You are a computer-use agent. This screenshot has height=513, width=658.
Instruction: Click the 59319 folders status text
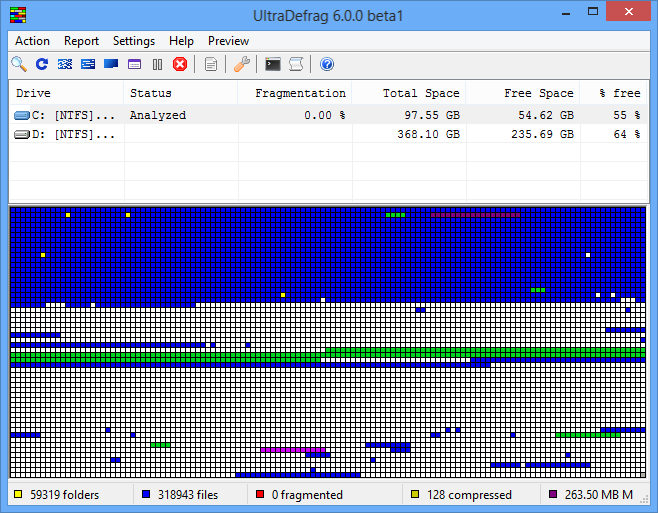click(65, 495)
